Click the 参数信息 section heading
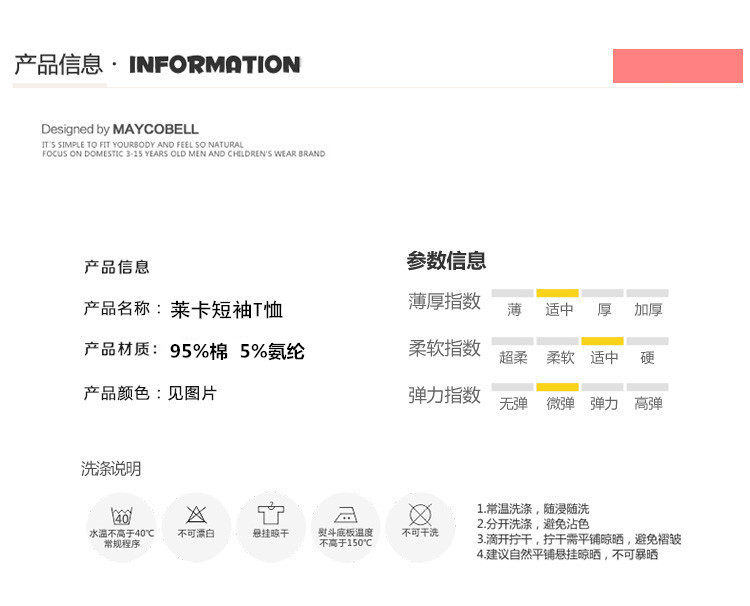 [x=446, y=261]
